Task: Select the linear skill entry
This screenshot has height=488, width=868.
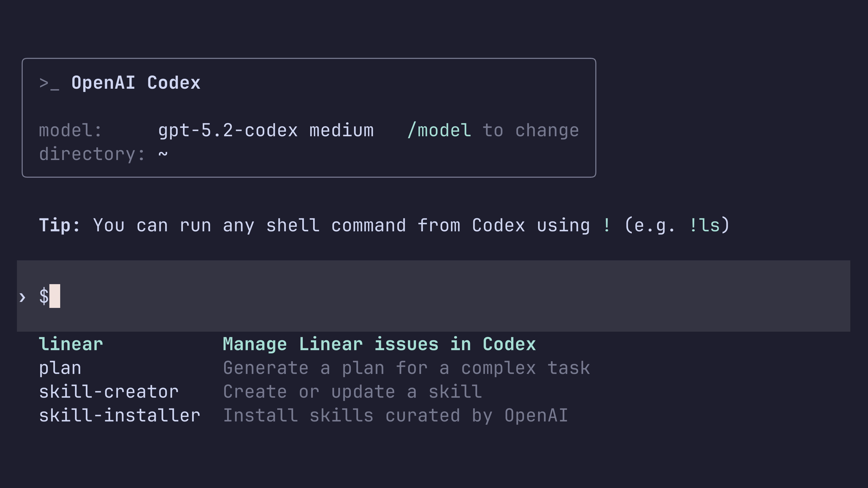Action: point(71,344)
